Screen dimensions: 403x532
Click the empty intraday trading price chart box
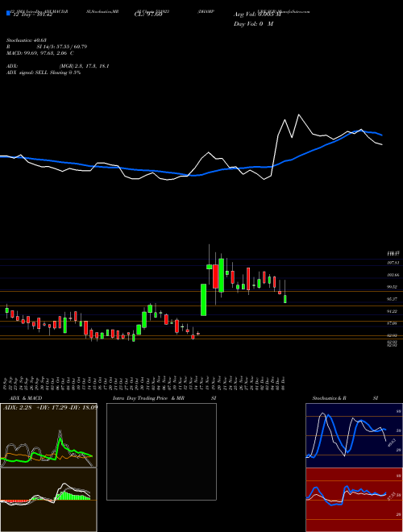(x=161, y=451)
